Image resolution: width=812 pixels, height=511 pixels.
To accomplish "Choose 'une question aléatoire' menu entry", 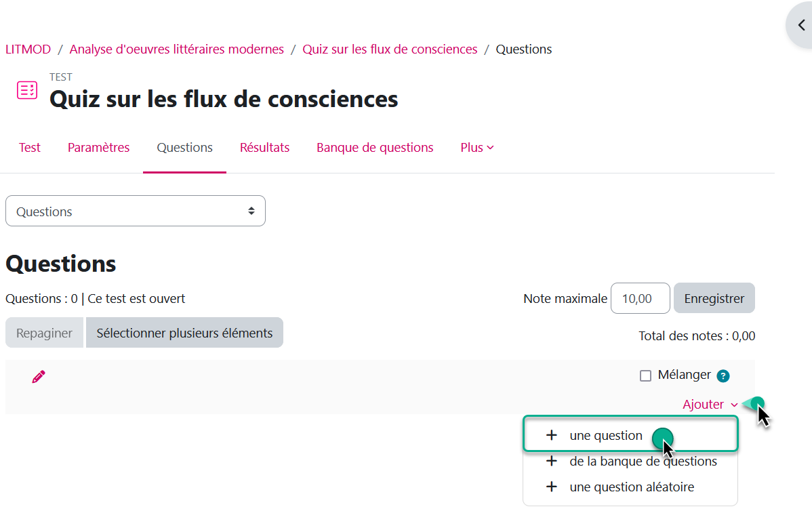I will click(x=632, y=487).
